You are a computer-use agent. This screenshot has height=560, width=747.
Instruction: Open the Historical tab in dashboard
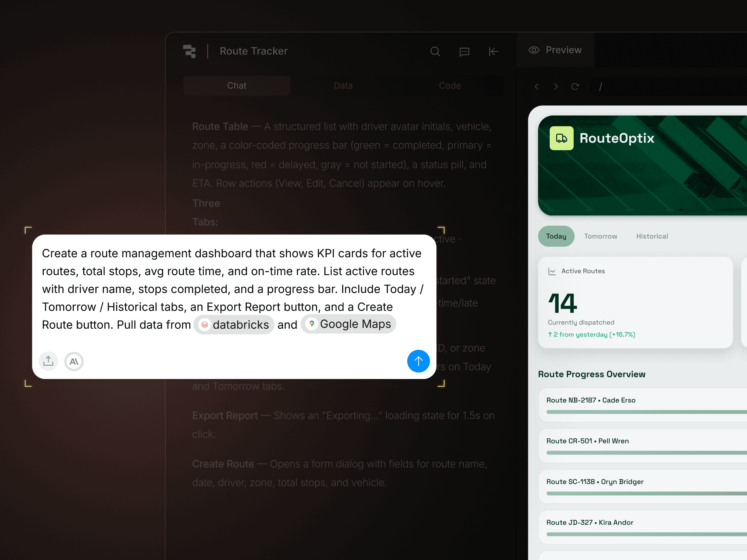click(652, 236)
